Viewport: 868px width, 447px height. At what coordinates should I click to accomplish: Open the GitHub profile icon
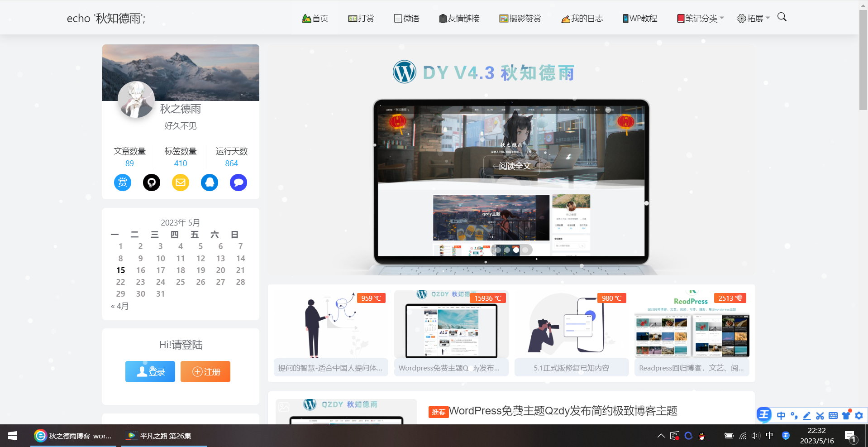(x=152, y=183)
